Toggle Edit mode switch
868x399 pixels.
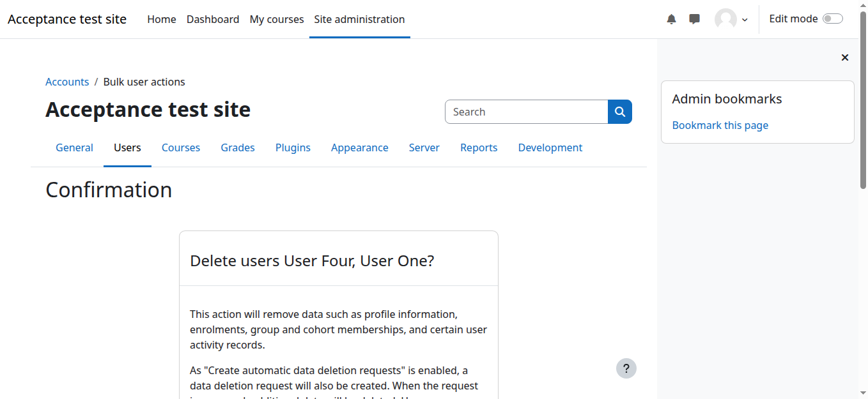(832, 19)
